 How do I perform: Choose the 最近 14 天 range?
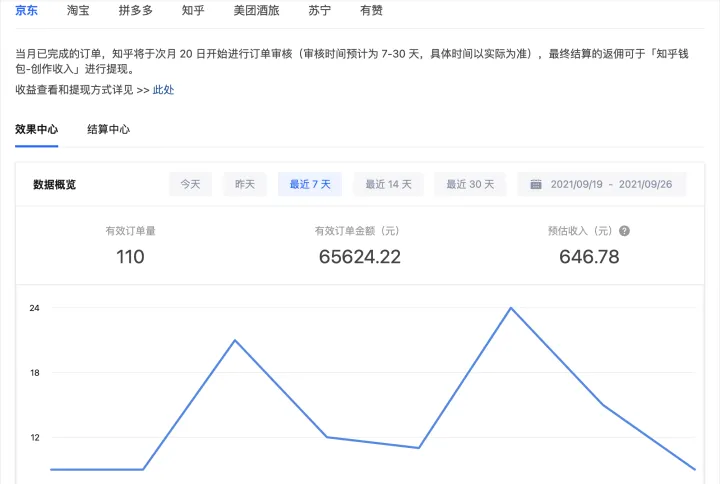pyautogui.click(x=388, y=184)
